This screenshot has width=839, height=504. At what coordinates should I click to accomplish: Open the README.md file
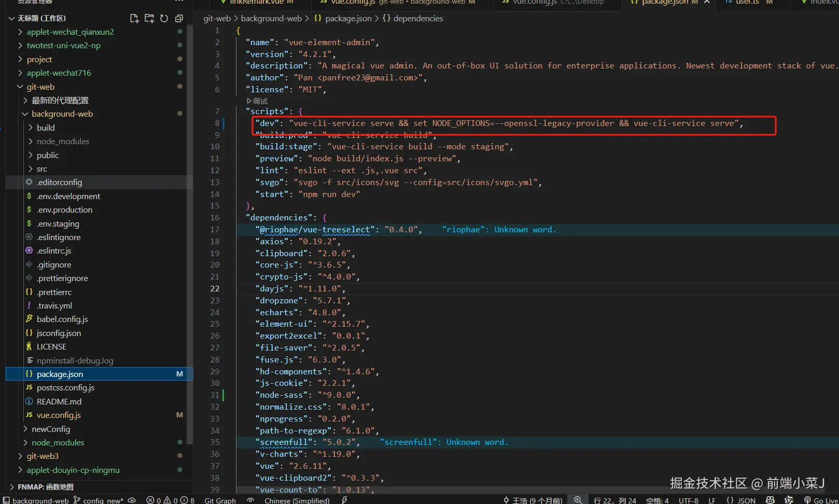(x=59, y=402)
